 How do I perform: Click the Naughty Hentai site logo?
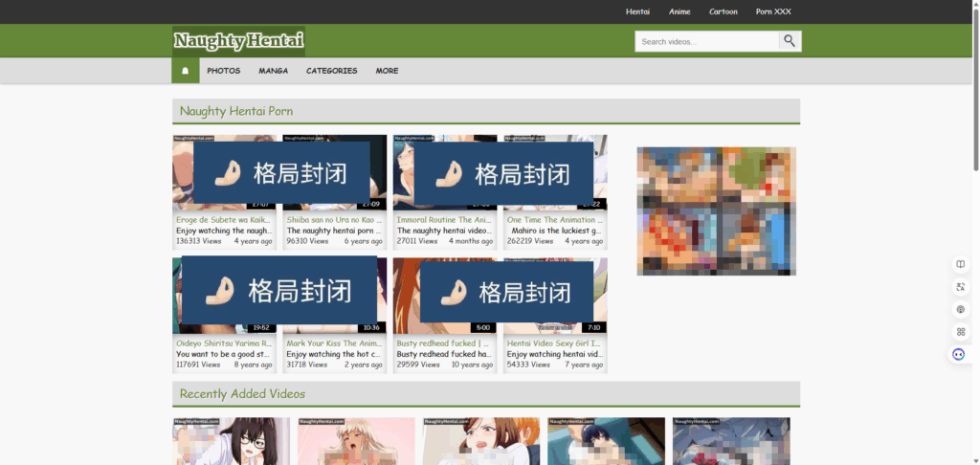(238, 41)
